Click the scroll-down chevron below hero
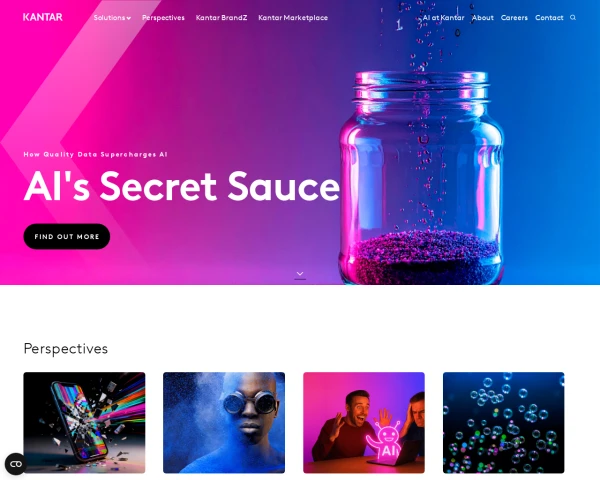Screen dimensions: 600x480 pos(300,275)
